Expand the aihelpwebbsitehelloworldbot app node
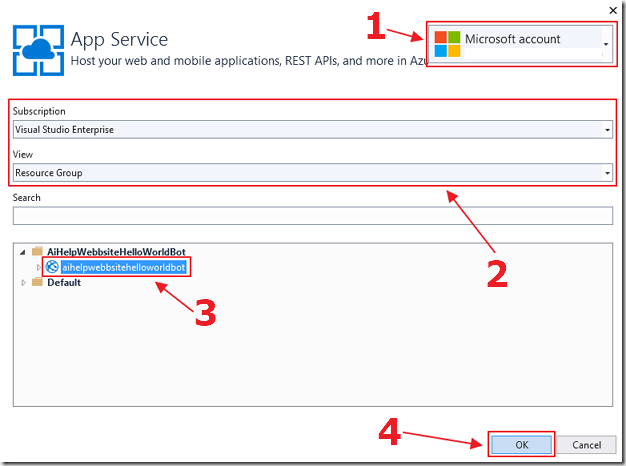The height and width of the screenshot is (466, 626). (39, 267)
